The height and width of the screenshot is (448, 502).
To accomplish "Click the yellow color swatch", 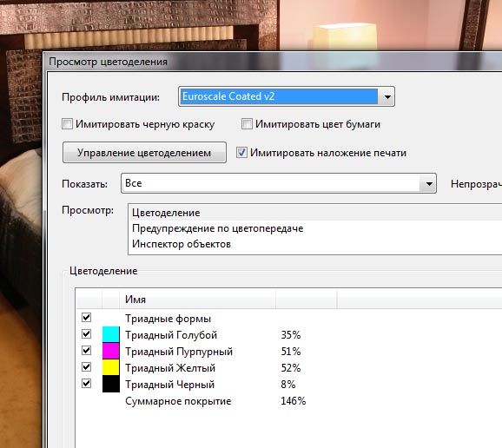I will (x=111, y=367).
